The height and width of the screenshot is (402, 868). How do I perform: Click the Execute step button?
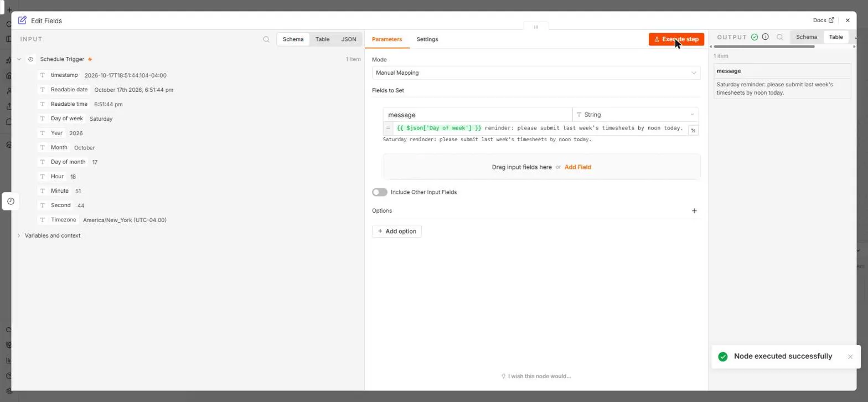pos(676,39)
